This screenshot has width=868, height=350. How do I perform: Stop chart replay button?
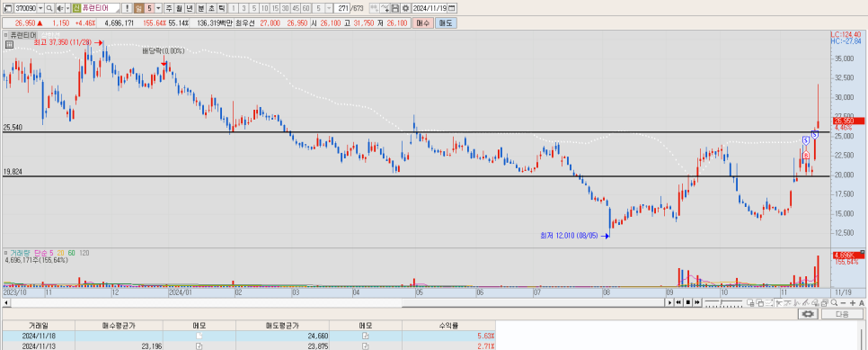tap(688, 302)
